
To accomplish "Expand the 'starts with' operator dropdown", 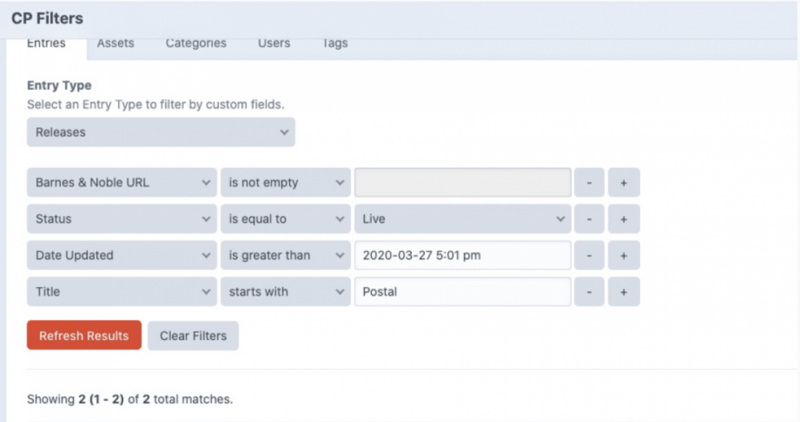I will (285, 292).
